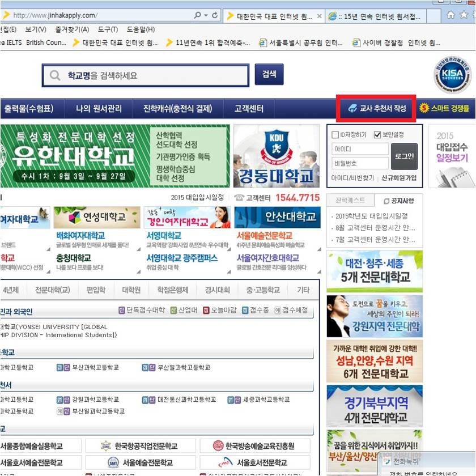Screen dimensions: 476x476
Task: Open 강원지역 전문대학 banner
Action: [375, 316]
